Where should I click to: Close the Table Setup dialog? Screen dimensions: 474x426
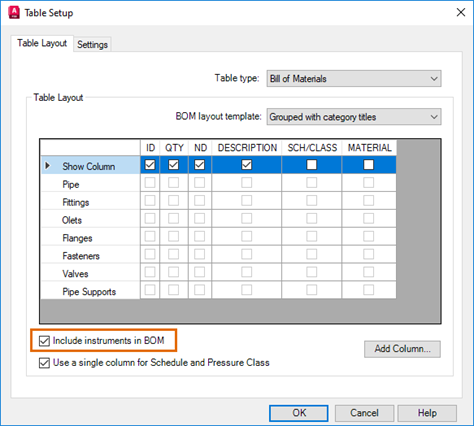click(461, 13)
